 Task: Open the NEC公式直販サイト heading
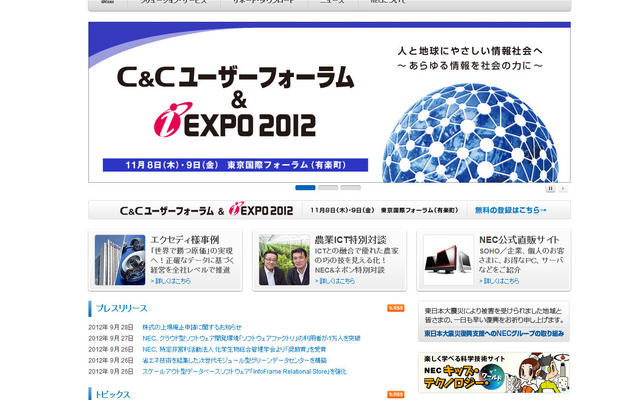point(519,240)
